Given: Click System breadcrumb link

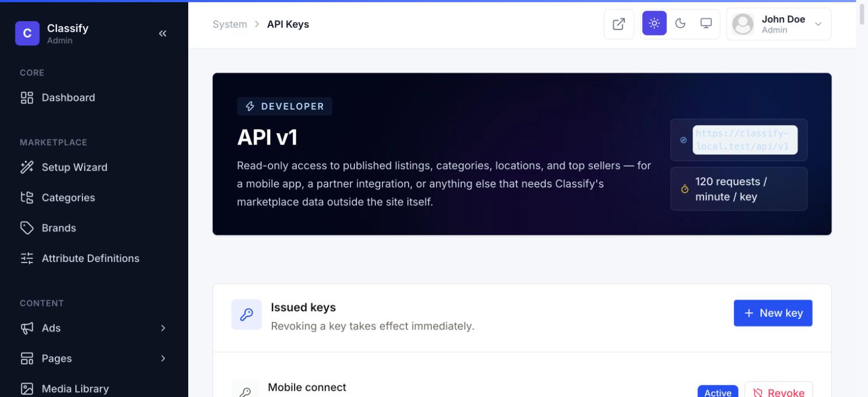Looking at the screenshot, I should (230, 24).
